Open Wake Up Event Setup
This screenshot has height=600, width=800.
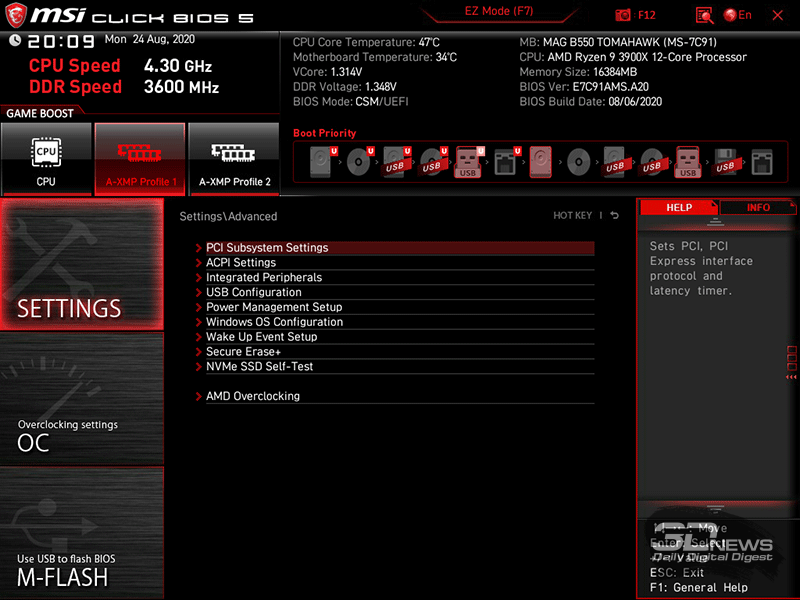click(400, 337)
